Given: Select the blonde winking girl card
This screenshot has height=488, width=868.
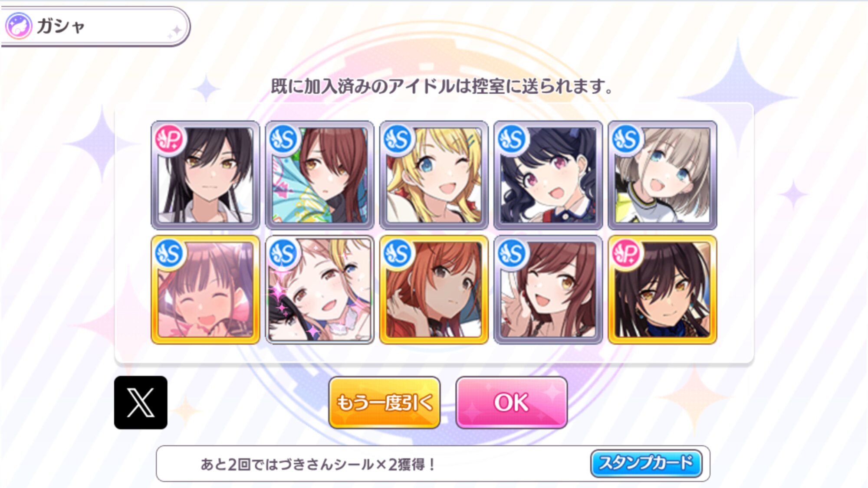Looking at the screenshot, I should click(434, 175).
